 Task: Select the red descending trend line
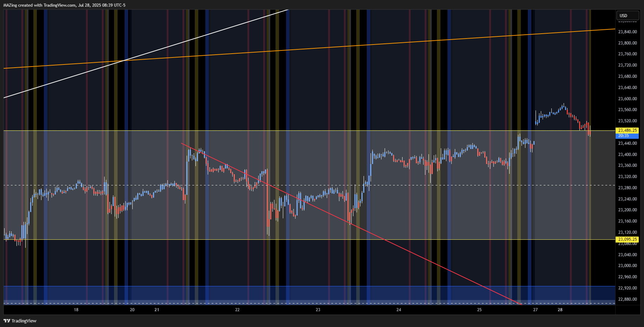[x=351, y=224]
